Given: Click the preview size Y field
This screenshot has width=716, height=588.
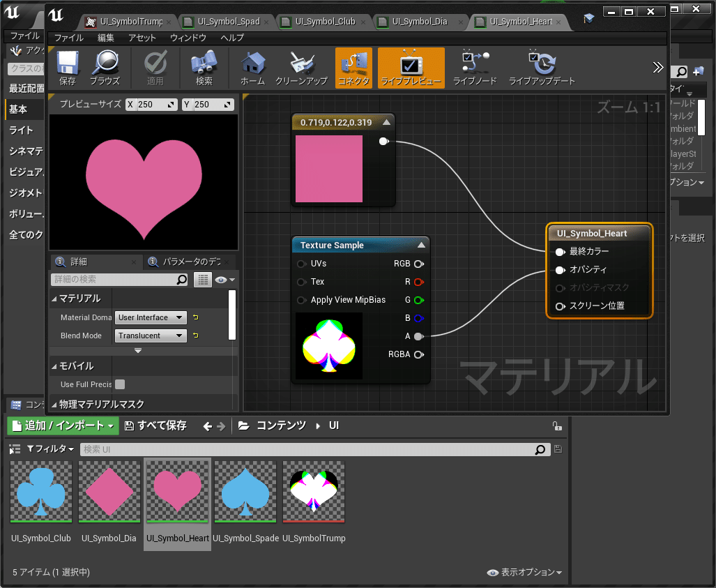Looking at the screenshot, I should coord(208,105).
